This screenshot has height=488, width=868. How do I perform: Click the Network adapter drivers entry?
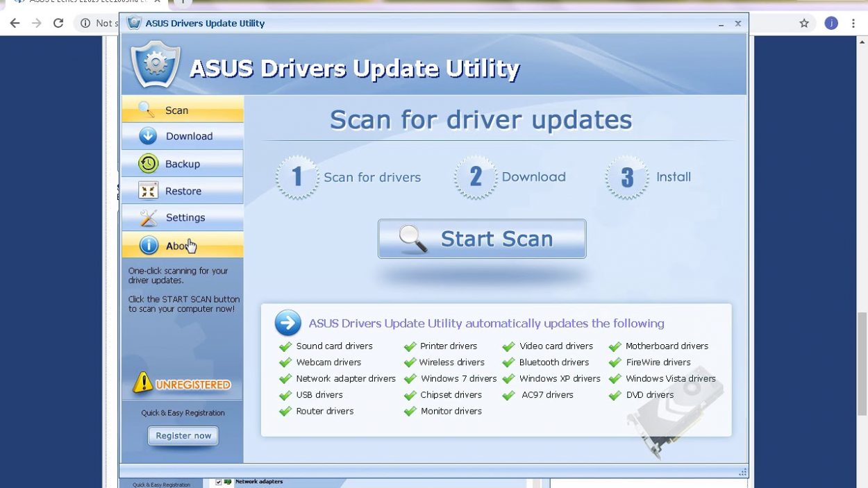coord(337,378)
